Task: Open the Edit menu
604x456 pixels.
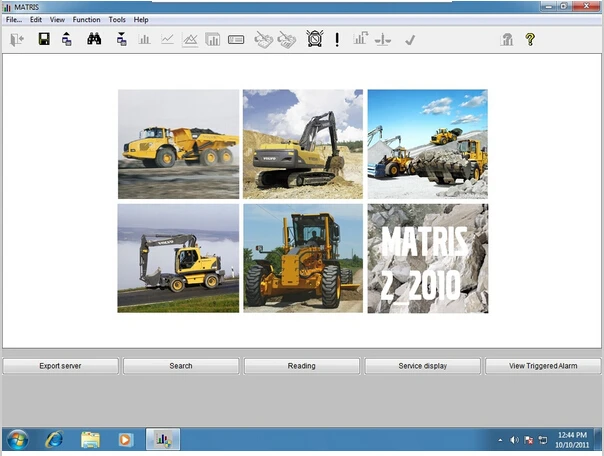Action: pyautogui.click(x=36, y=20)
